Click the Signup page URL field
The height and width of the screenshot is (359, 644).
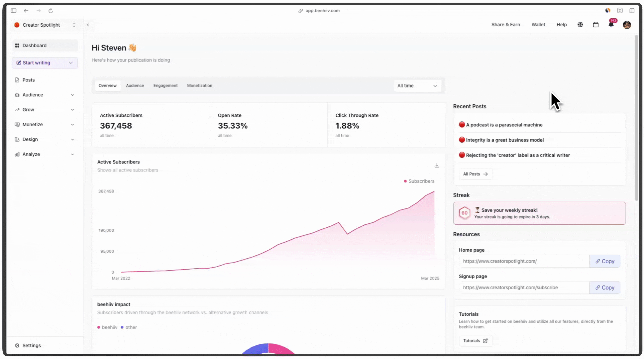point(524,288)
